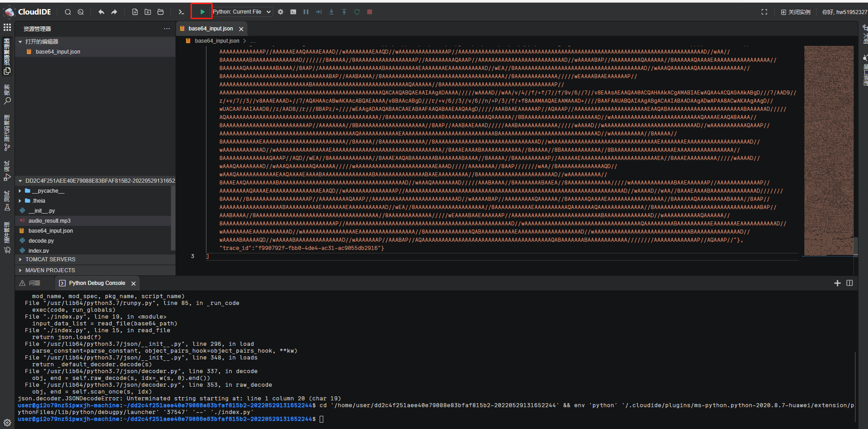This screenshot has width=868, height=429.
Task: Open the Python: Current File dropdown
Action: pyautogui.click(x=242, y=12)
